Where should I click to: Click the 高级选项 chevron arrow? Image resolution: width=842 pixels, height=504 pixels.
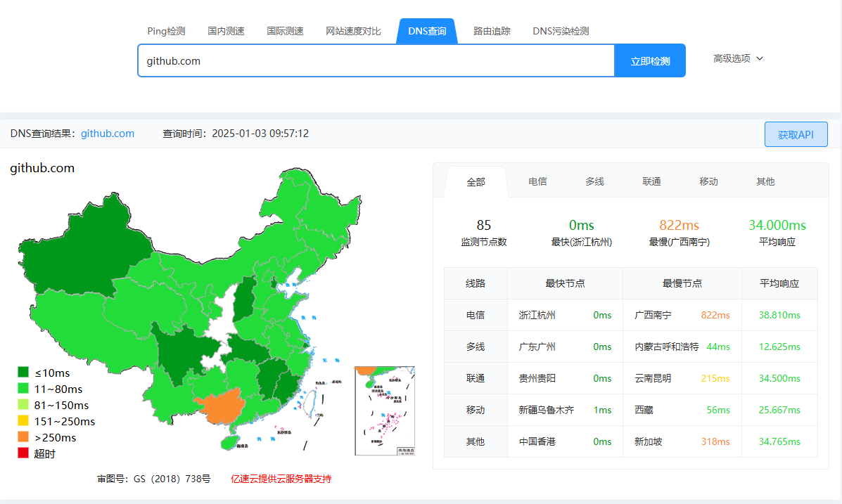point(759,58)
